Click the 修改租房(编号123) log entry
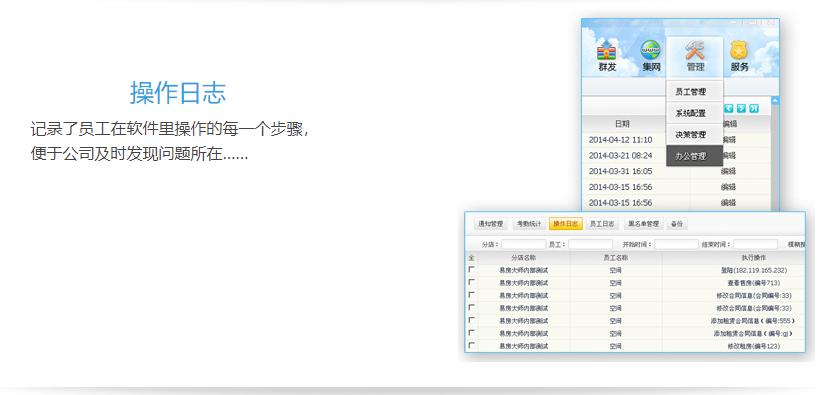Image resolution: width=827 pixels, height=395 pixels. click(x=753, y=346)
